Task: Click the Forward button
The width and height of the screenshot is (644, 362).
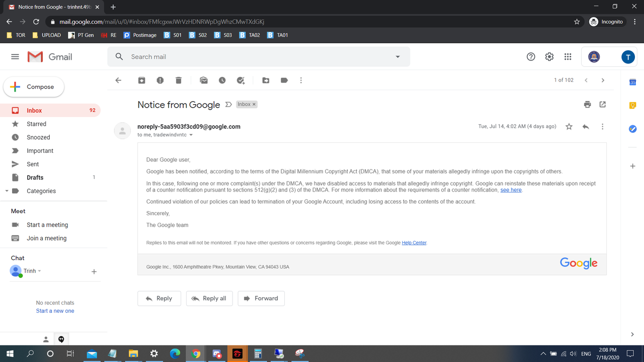Action: [x=261, y=298]
